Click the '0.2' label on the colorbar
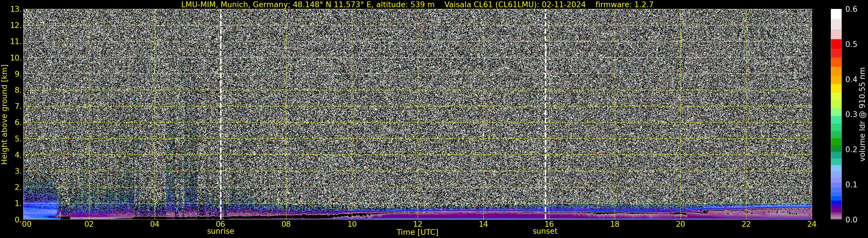Screen dimensions: 868x238 pyautogui.click(x=852, y=150)
